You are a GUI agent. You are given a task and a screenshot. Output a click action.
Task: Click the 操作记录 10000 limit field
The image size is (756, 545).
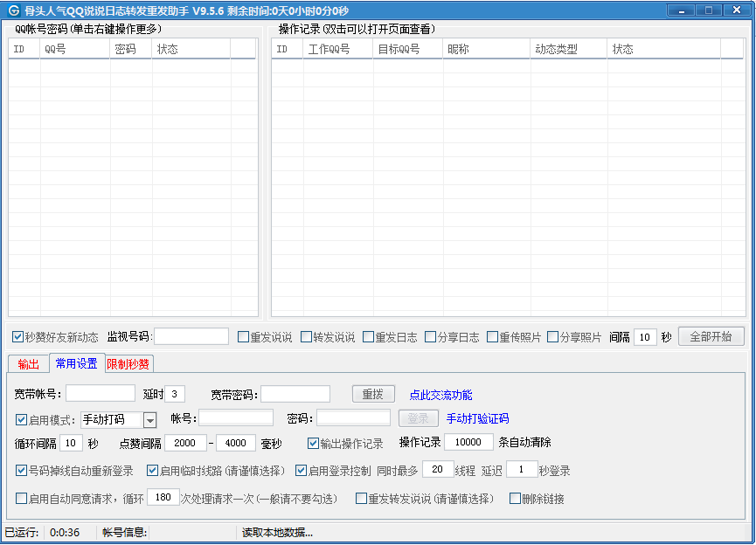[468, 441]
